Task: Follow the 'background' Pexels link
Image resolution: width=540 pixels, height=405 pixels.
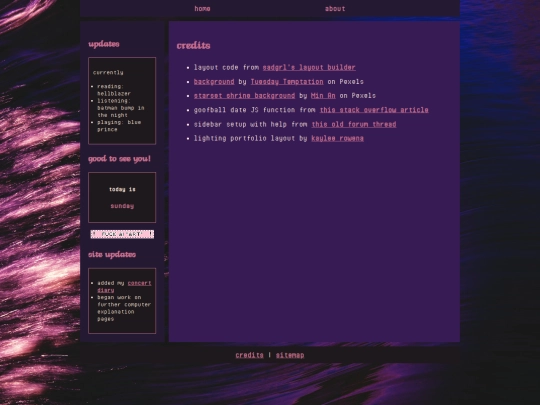Action: click(x=214, y=82)
